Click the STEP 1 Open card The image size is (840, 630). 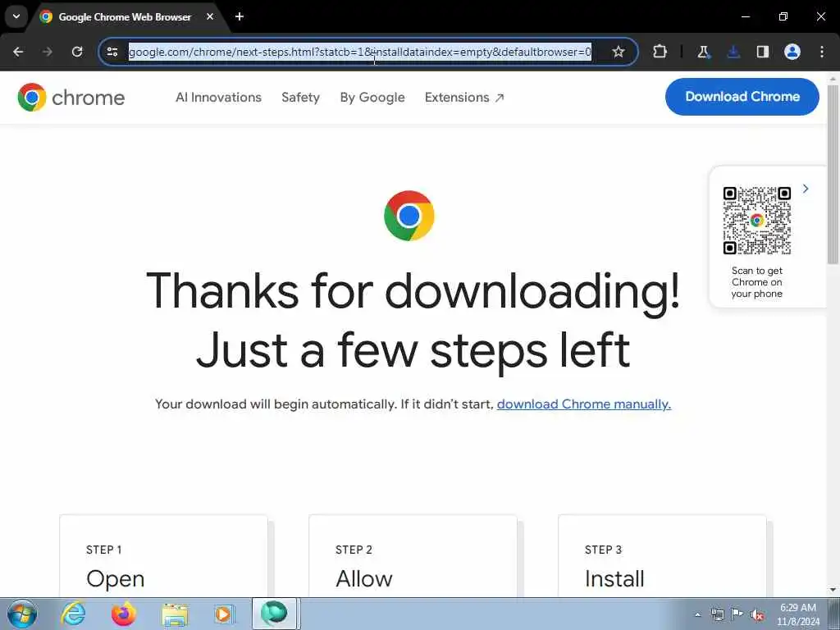pyautogui.click(x=163, y=555)
